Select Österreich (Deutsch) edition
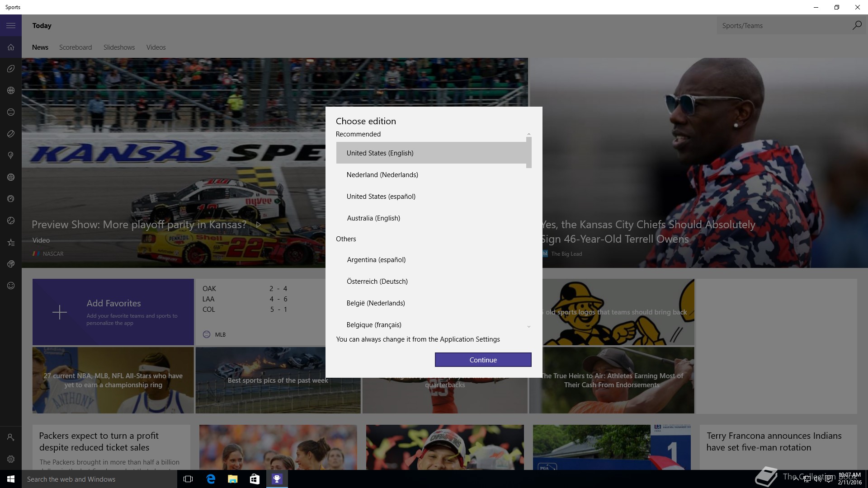This screenshot has height=488, width=868. tap(431, 281)
